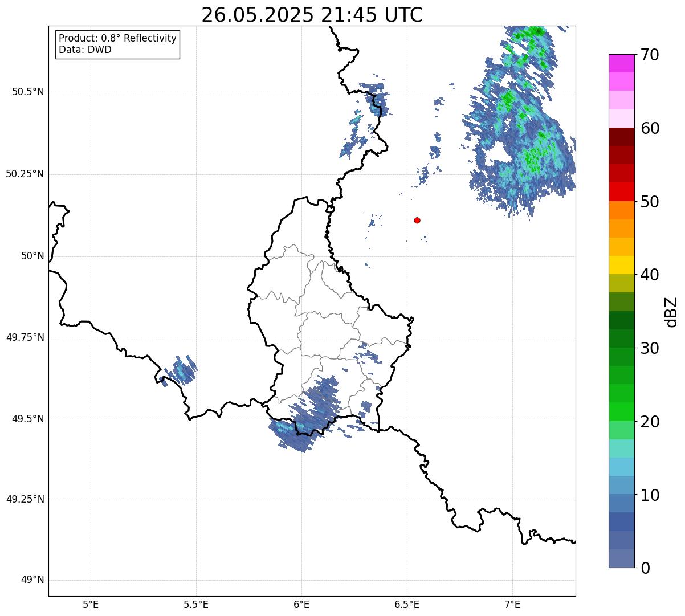685x616 pixels.
Task: Click the latitude label 49.75°N
Action: 25,337
